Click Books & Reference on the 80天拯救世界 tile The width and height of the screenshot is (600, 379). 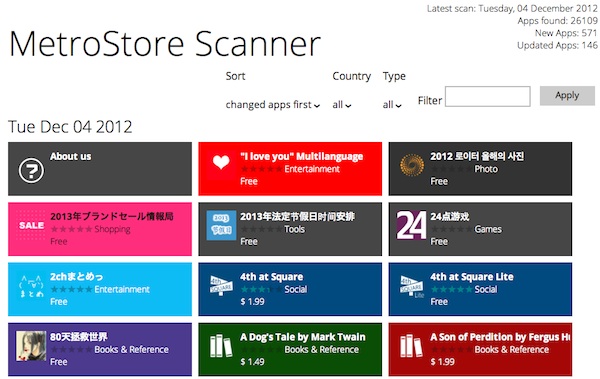tap(131, 350)
